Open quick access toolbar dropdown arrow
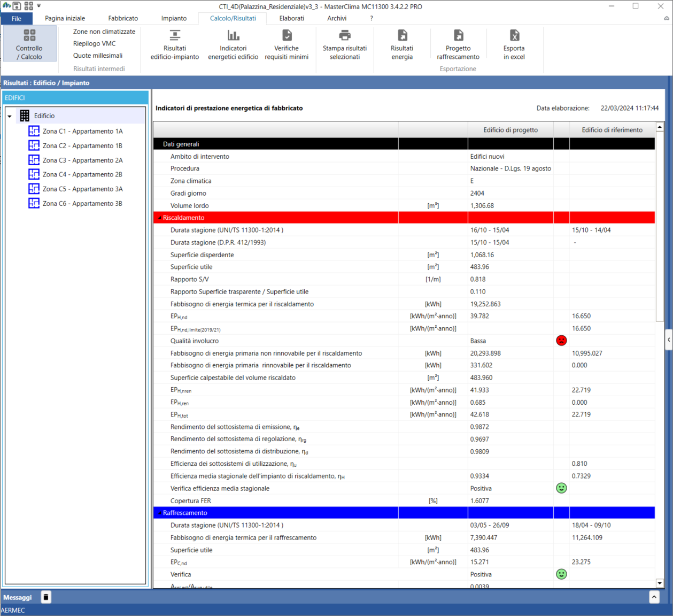This screenshot has width=673, height=616. tap(39, 6)
